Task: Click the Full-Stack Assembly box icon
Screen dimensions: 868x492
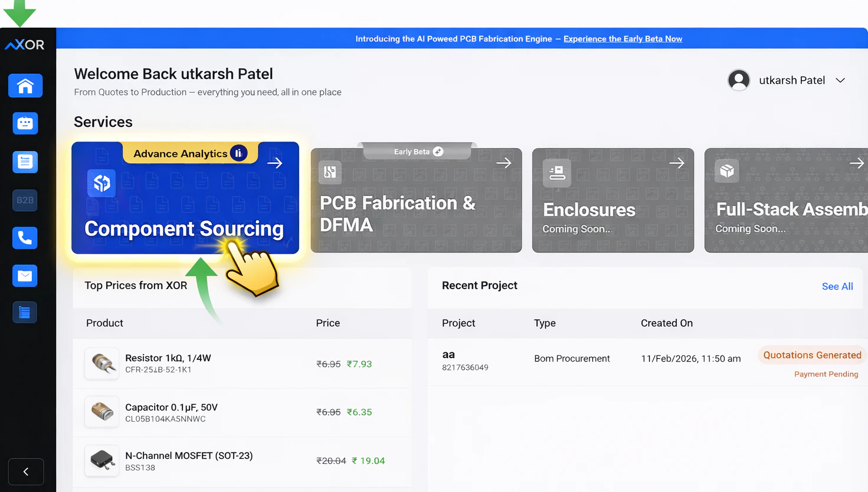Action: (x=727, y=170)
